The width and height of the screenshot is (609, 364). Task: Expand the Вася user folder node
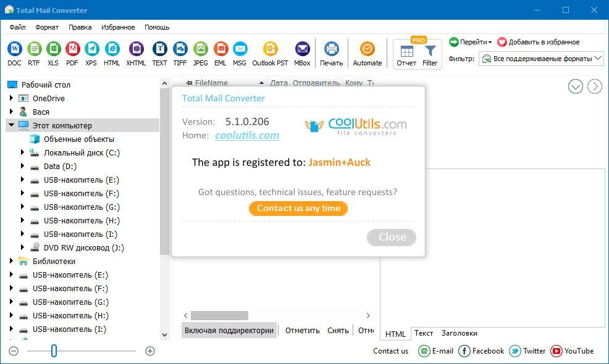coord(11,112)
